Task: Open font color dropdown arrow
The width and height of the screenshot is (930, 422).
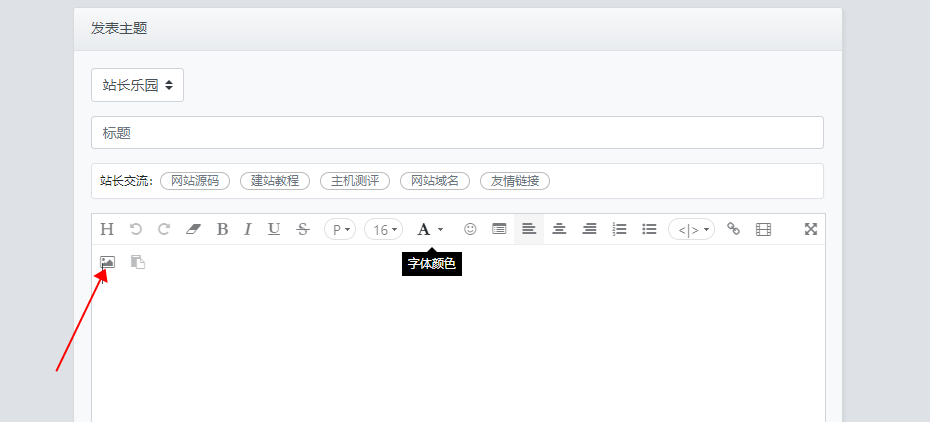Action: 440,230
